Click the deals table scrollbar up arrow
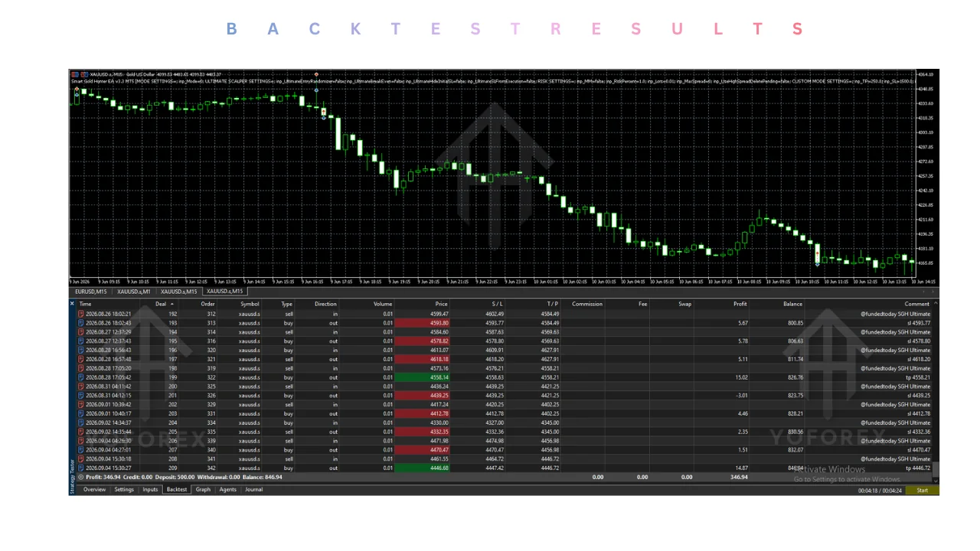 click(x=936, y=304)
